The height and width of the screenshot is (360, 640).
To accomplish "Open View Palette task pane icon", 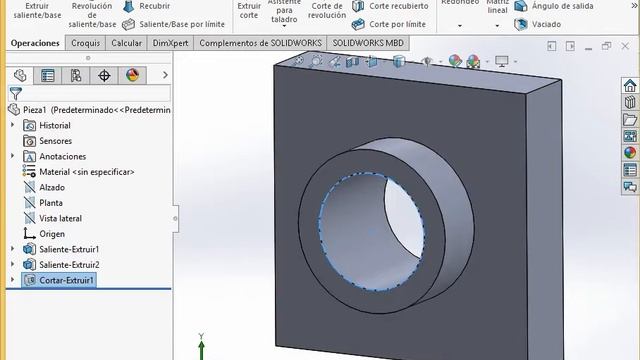I will 630,136.
